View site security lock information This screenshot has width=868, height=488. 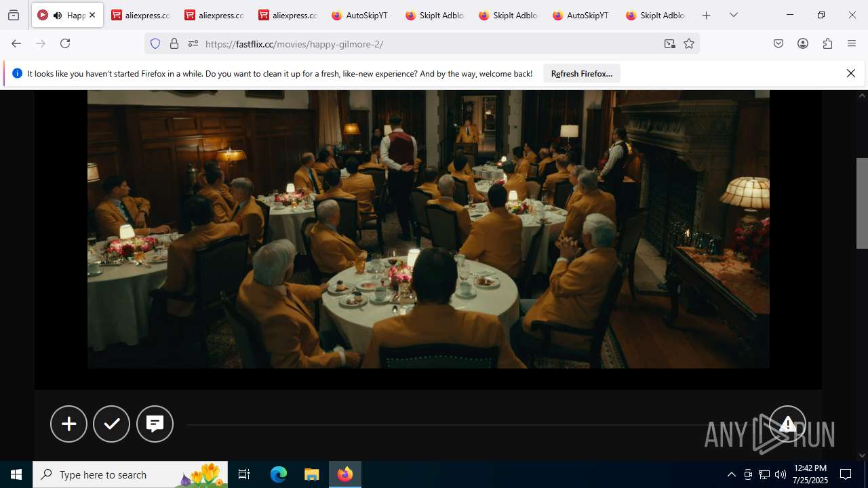174,43
